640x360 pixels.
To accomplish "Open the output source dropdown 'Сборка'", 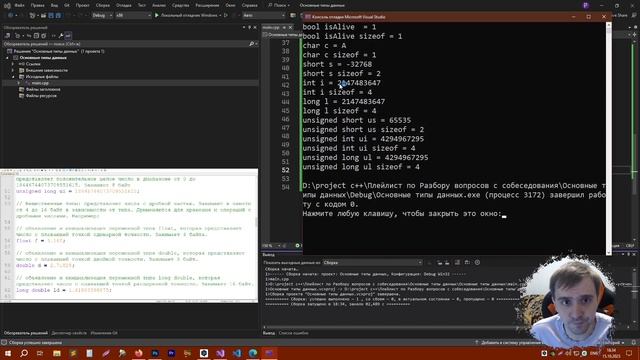I will click(x=372, y=262).
